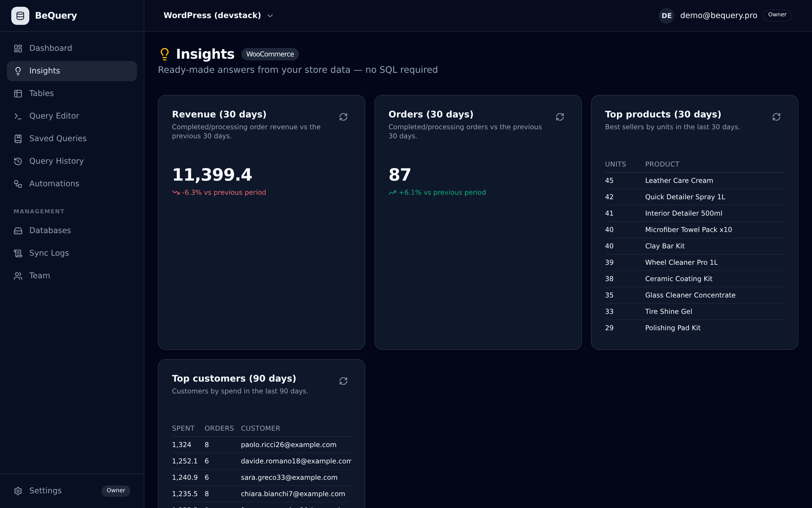812x508 pixels.
Task: Click the Top customers (90 days) title
Action: [x=234, y=379]
